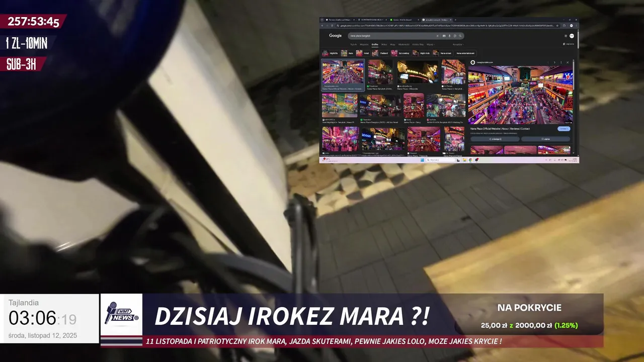The width and height of the screenshot is (644, 362).
Task: Show next image in preview panel
Action: pyautogui.click(x=554, y=62)
